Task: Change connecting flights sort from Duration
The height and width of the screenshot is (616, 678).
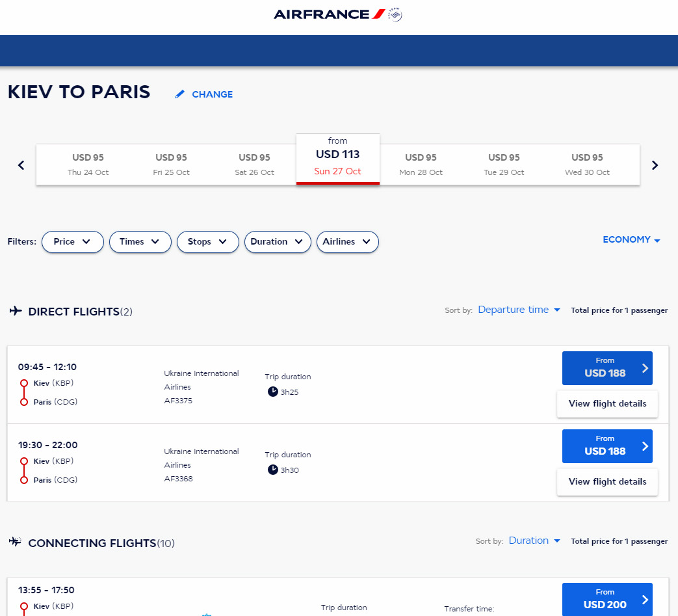Action: click(x=534, y=541)
